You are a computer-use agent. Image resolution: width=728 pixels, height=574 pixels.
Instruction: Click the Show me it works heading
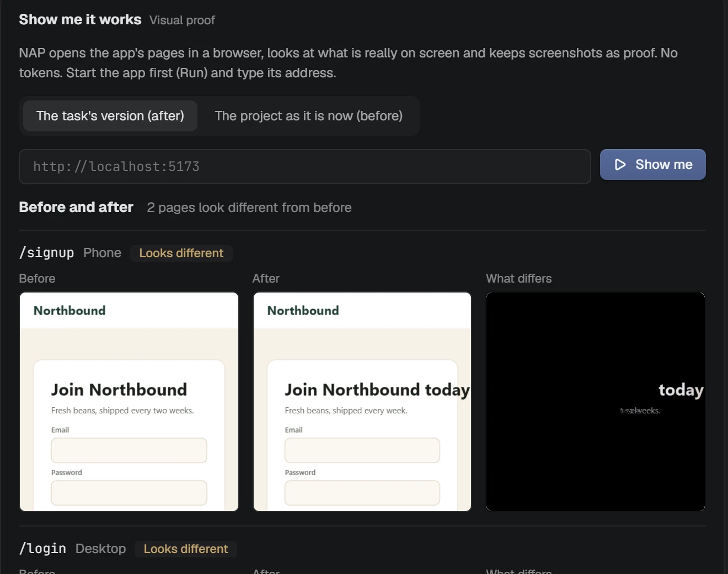point(80,19)
